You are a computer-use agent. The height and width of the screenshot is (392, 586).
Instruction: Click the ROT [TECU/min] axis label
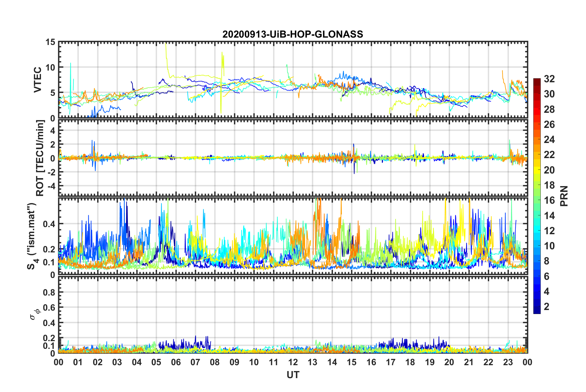tap(40, 158)
